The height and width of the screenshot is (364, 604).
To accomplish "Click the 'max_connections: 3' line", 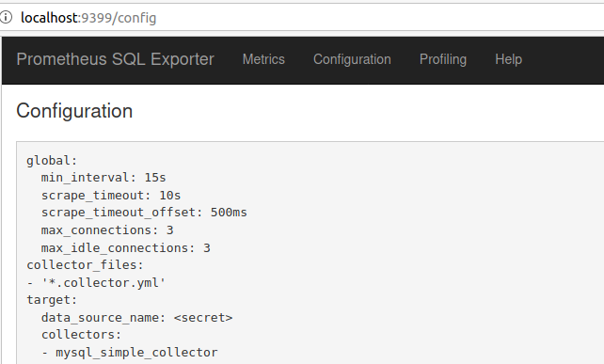I will 107,230.
